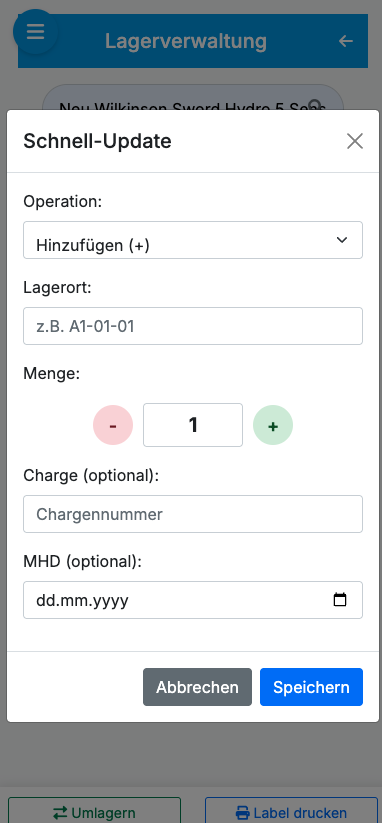Click the transfer arrows icon on Umlagern
Image resolution: width=382 pixels, height=823 pixels.
coord(60,813)
